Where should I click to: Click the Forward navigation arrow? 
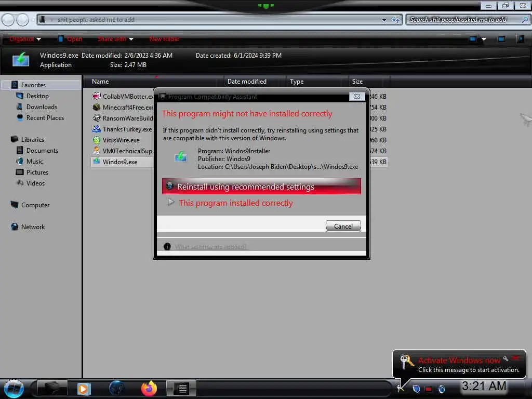tap(23, 20)
